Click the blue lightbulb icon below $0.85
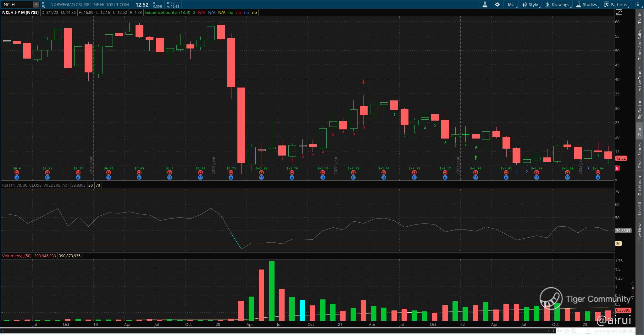The image size is (644, 335). click(x=108, y=178)
